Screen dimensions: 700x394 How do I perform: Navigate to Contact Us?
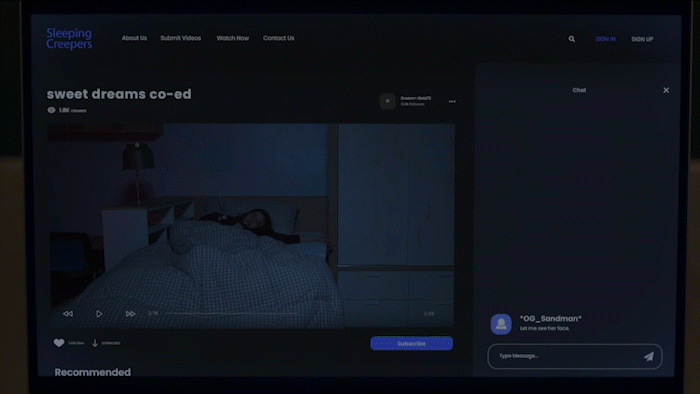[279, 38]
